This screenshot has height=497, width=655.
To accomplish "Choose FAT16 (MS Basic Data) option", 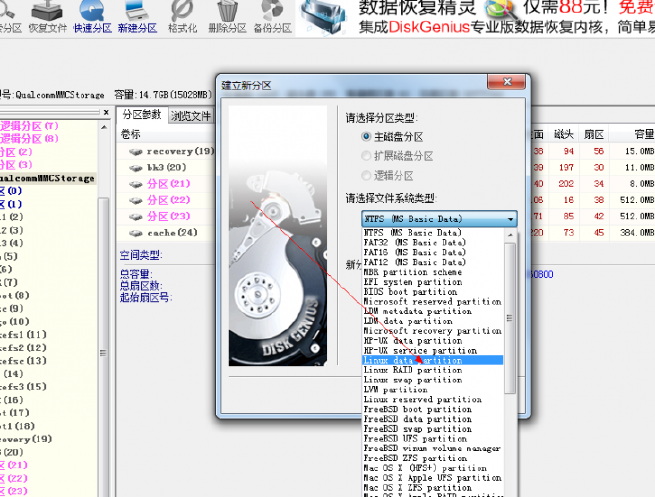I will coord(432,252).
